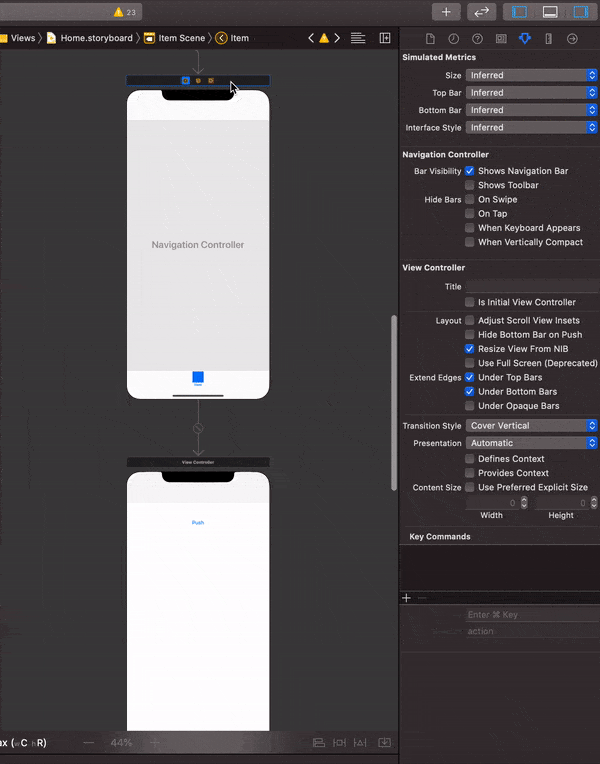Zoom out the canvas with minus

(89, 743)
